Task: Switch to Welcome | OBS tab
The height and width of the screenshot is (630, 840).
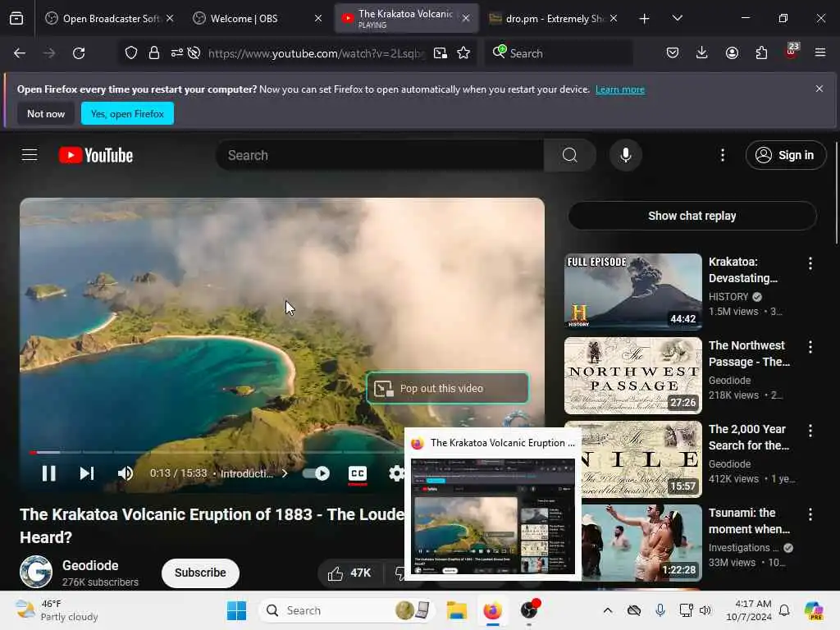Action: [257, 18]
